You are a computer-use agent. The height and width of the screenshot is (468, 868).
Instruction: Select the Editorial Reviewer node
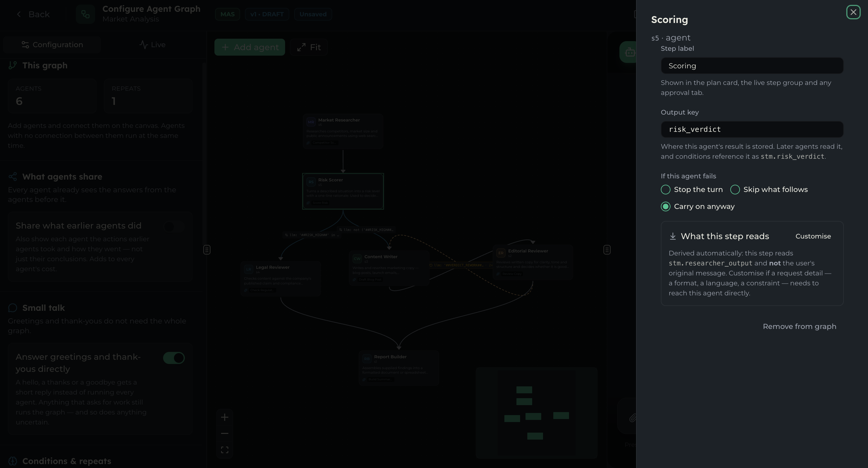(x=533, y=262)
